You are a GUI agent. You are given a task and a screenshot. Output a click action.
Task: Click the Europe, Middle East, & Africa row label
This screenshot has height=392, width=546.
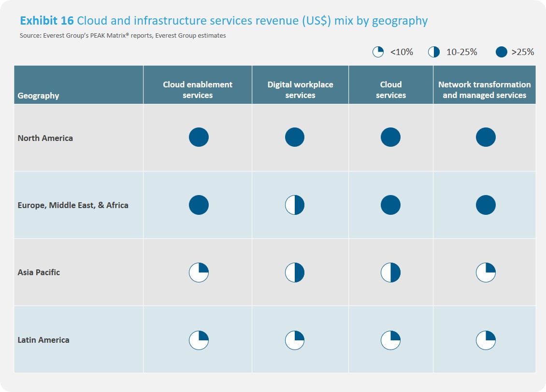(x=73, y=205)
